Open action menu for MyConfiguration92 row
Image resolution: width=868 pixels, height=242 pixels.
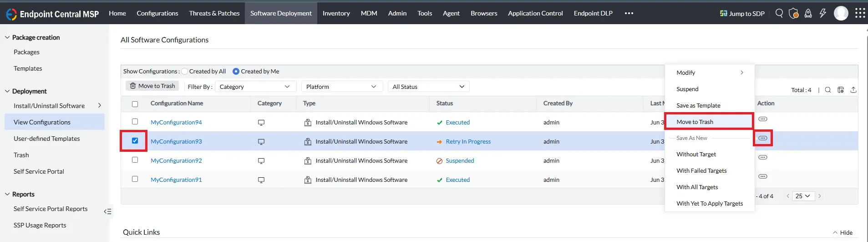click(x=763, y=157)
